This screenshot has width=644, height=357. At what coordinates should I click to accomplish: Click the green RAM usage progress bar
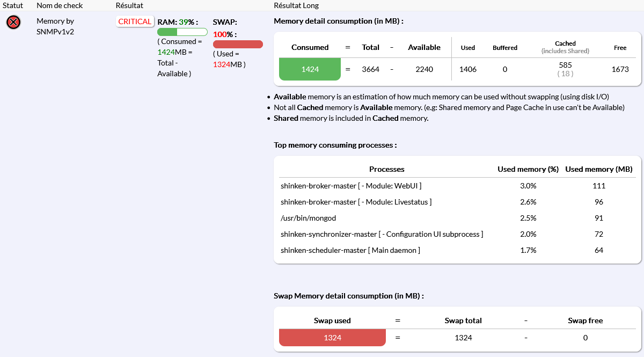click(x=182, y=32)
